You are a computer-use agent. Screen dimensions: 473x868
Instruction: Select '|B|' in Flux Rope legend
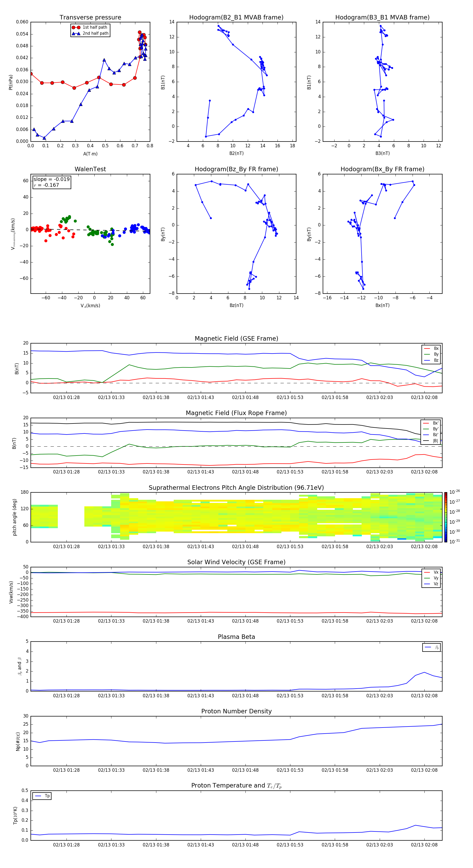(x=431, y=441)
